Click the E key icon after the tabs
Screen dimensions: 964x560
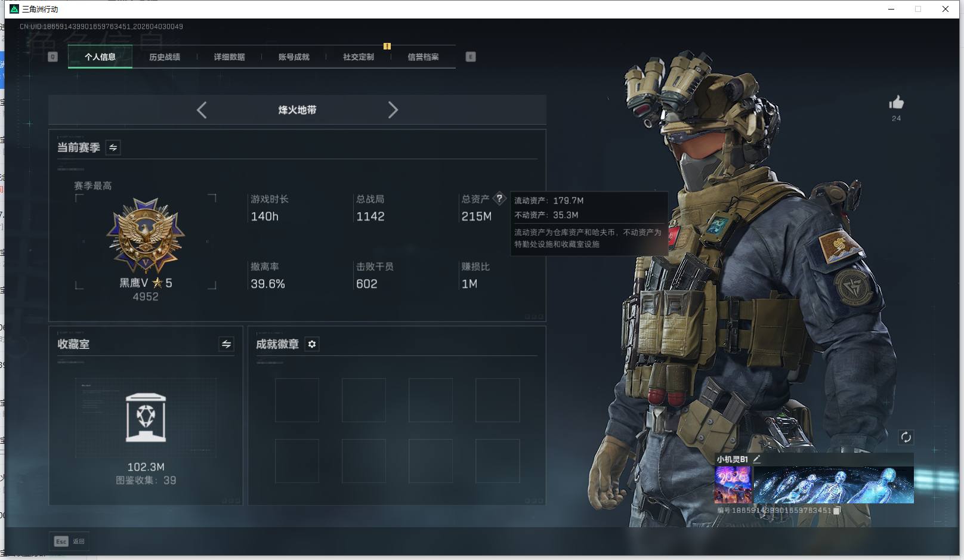click(x=471, y=57)
